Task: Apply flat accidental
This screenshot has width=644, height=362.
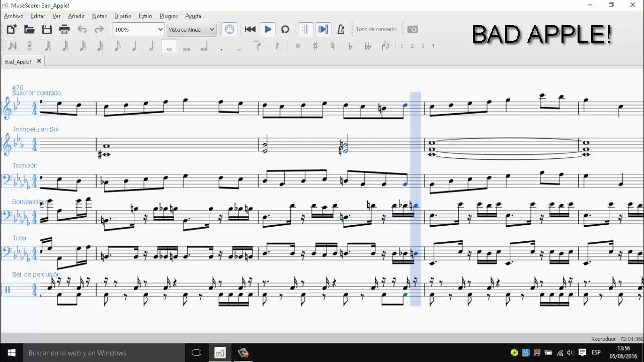Action: pos(350,46)
